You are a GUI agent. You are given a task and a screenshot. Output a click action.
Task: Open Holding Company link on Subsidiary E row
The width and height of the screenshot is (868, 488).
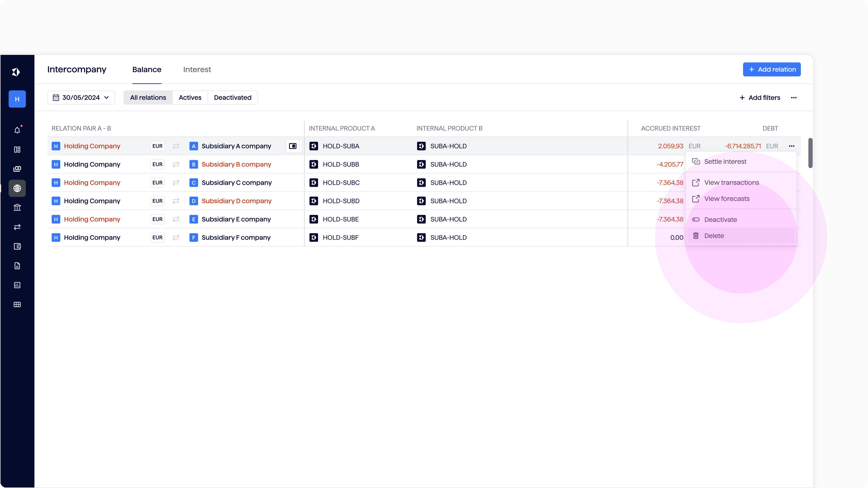pos(92,219)
